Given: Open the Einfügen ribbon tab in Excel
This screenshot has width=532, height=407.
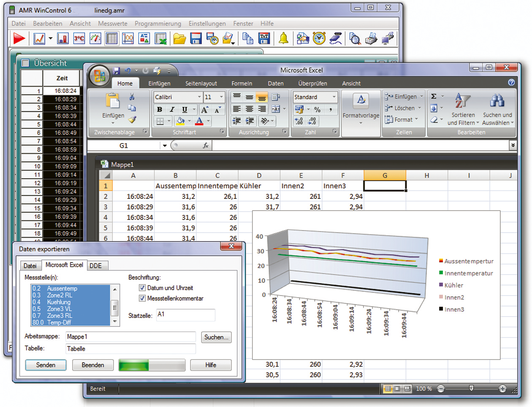Looking at the screenshot, I should [x=159, y=84].
